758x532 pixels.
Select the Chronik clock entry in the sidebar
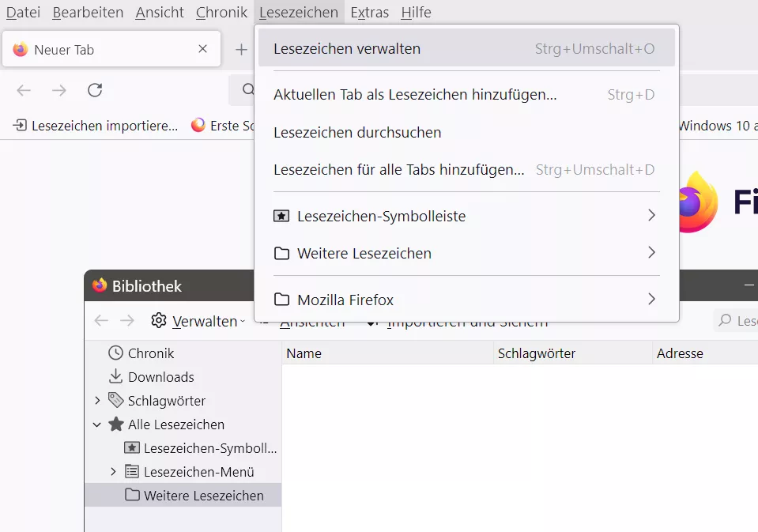click(141, 353)
